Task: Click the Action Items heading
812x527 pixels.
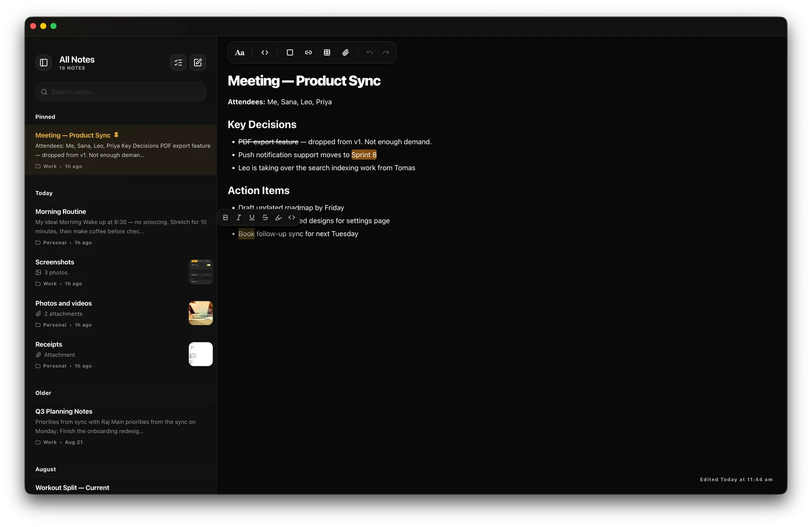Action: pos(258,191)
